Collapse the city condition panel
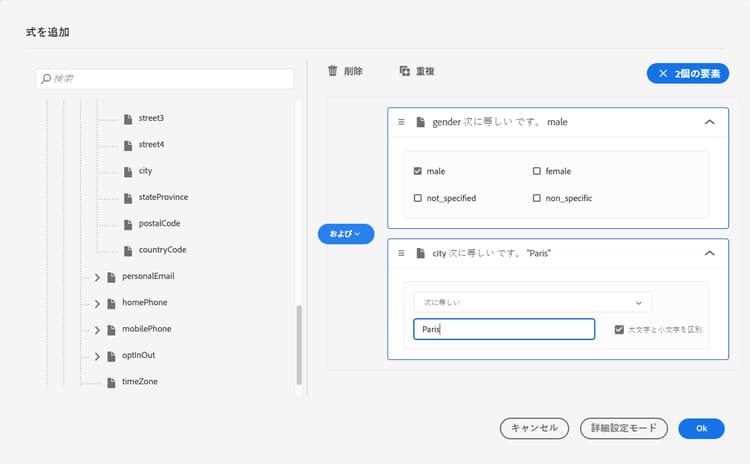 click(709, 253)
